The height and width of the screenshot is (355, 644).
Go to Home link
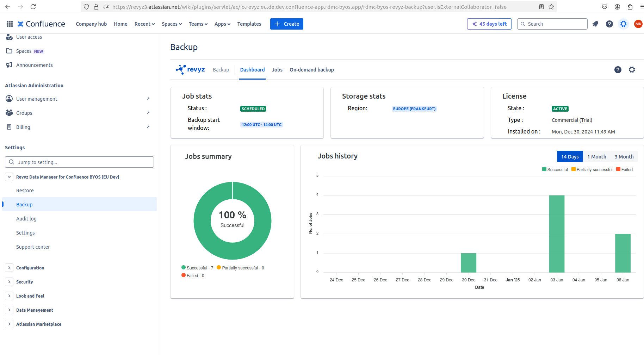[120, 24]
